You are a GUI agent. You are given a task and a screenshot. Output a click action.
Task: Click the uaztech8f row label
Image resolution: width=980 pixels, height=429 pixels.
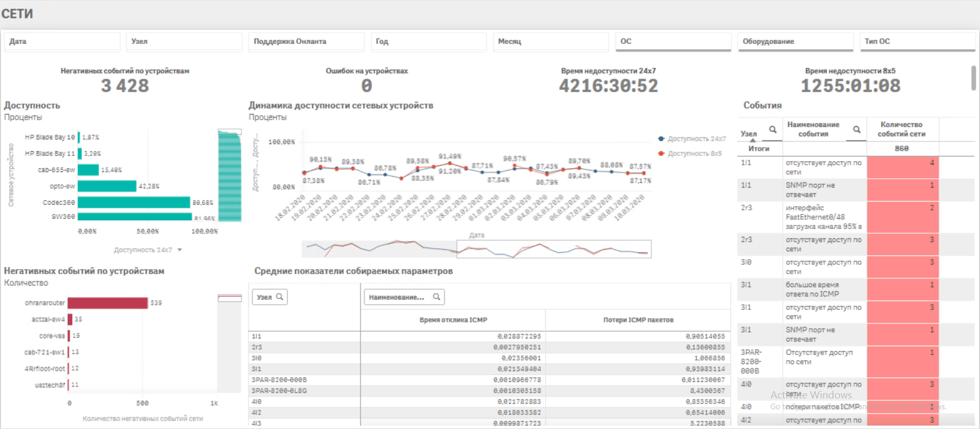(x=50, y=385)
